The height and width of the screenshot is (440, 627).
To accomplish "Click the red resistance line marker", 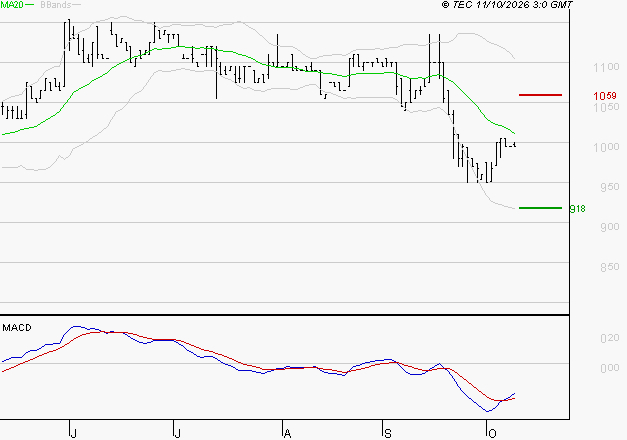I will pyautogui.click(x=540, y=95).
